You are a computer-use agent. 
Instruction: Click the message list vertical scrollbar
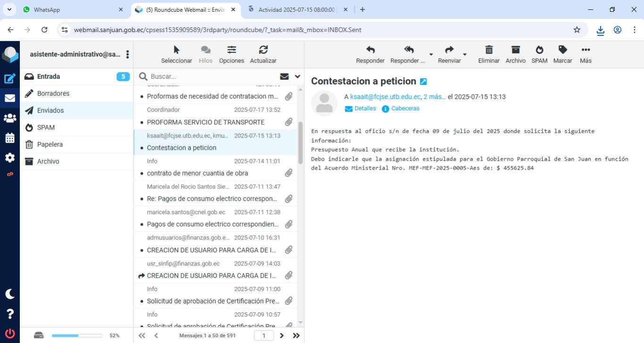pos(301,144)
